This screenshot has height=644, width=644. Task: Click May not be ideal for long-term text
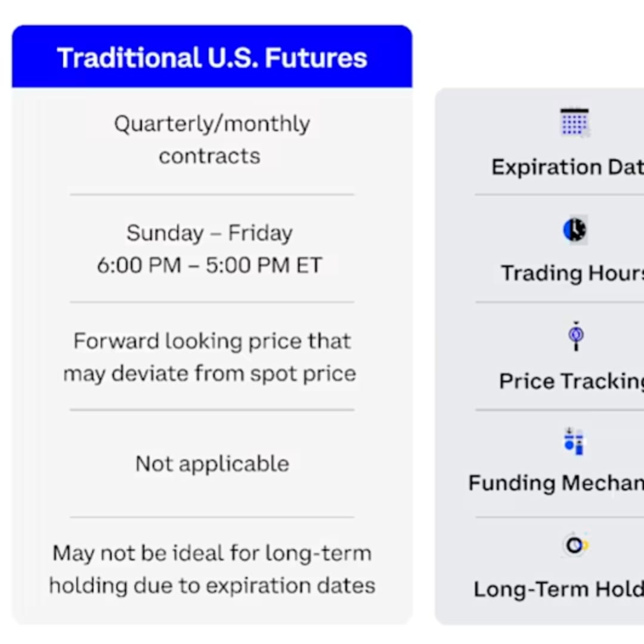pos(212,553)
